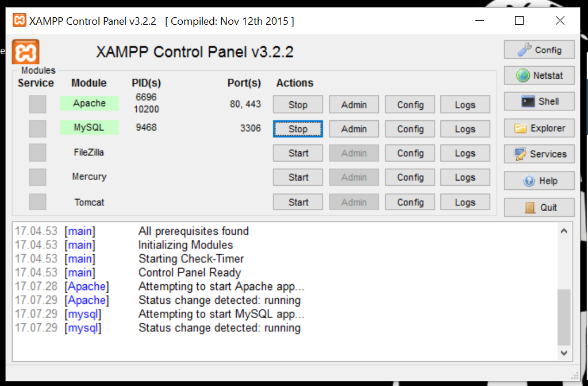Toggle the Apache service checkbox
Viewport: 588px width, 386px height.
(x=37, y=104)
